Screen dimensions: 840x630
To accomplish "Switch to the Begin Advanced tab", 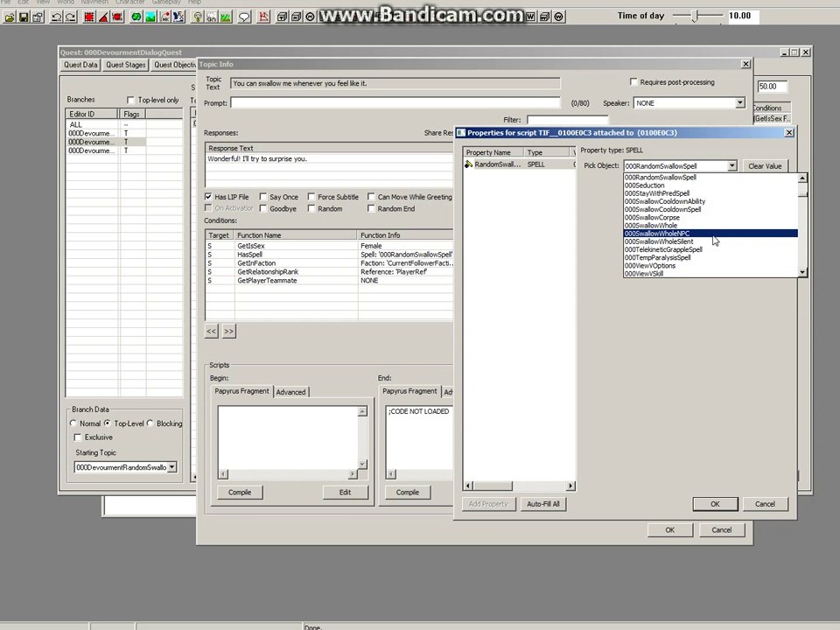I will [x=290, y=392].
